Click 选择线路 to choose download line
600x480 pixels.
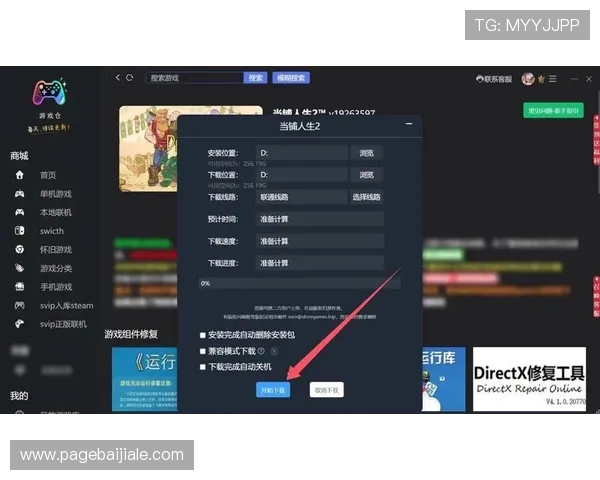[366, 197]
